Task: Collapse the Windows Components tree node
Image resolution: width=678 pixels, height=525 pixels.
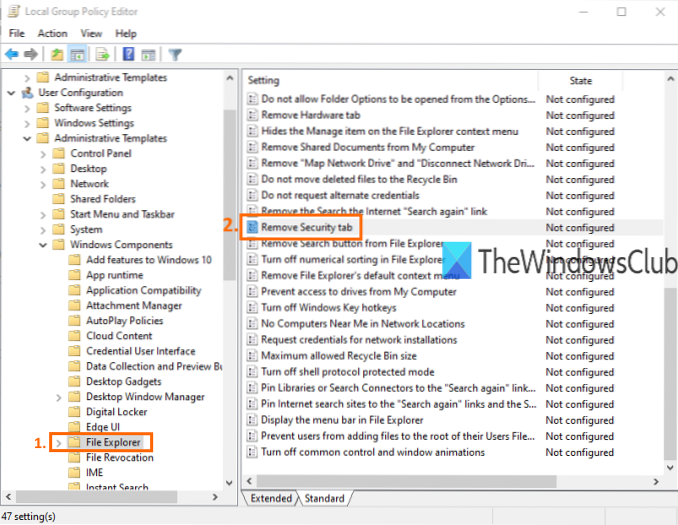Action: coord(42,245)
